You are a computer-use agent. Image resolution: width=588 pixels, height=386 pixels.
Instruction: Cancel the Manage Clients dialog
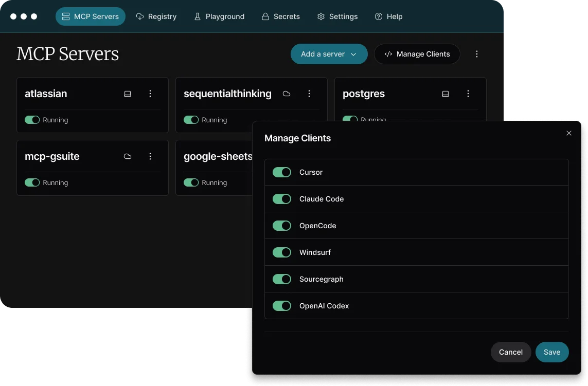(510, 352)
